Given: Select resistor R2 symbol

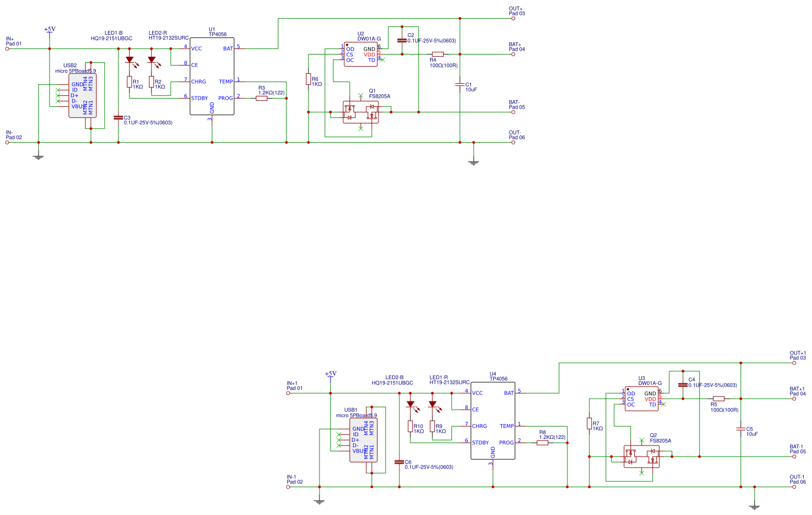Looking at the screenshot, I should tap(151, 82).
